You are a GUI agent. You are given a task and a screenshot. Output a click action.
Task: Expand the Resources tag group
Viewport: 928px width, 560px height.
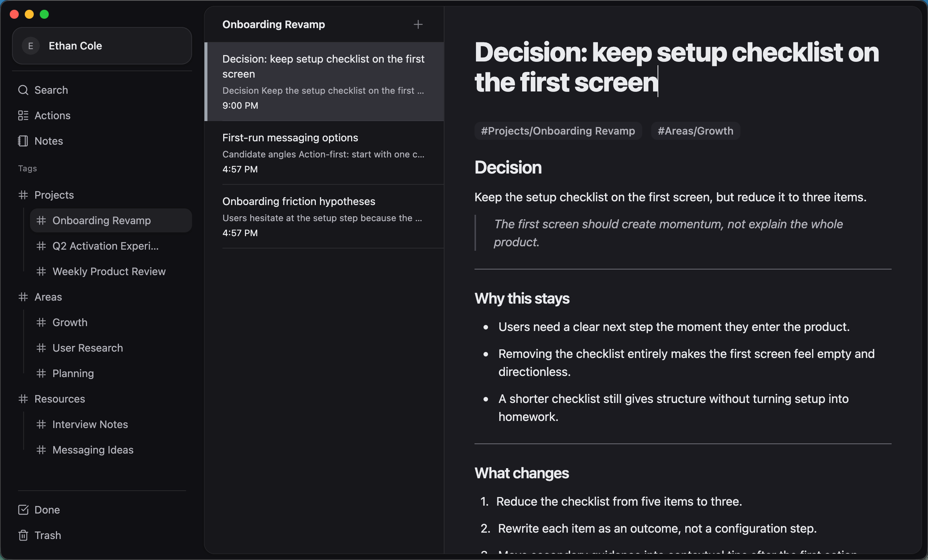(x=60, y=399)
